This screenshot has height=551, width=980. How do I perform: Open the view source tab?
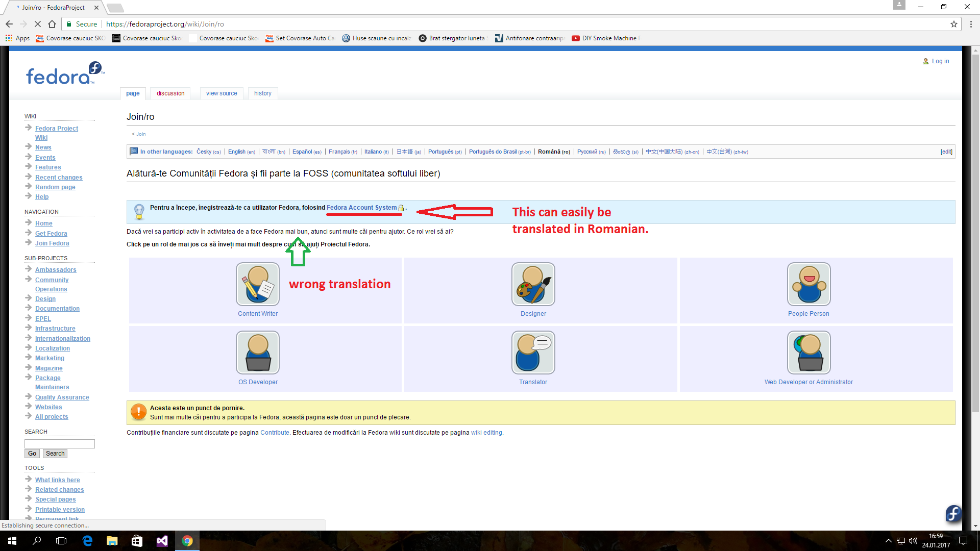tap(222, 93)
